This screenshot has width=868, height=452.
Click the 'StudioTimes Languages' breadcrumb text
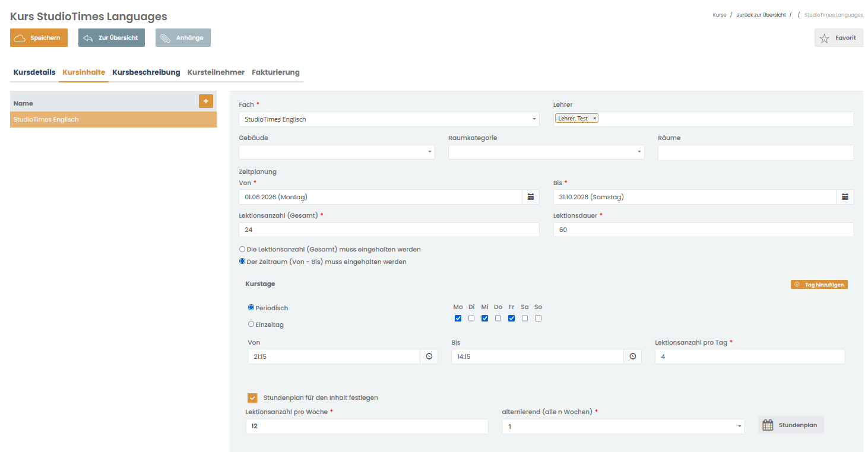(834, 15)
